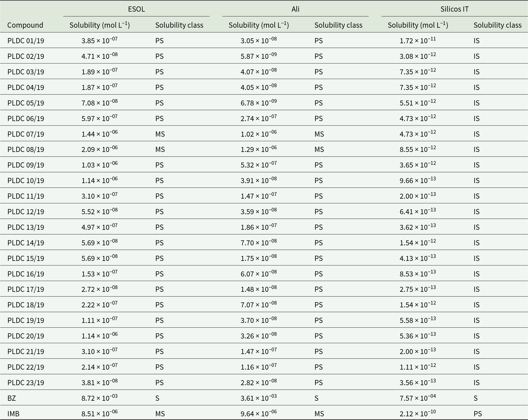Image resolution: width=528 pixels, height=420 pixels.
Task: Click Silicos IT value 6.41 × 10−13
Action: (418, 211)
